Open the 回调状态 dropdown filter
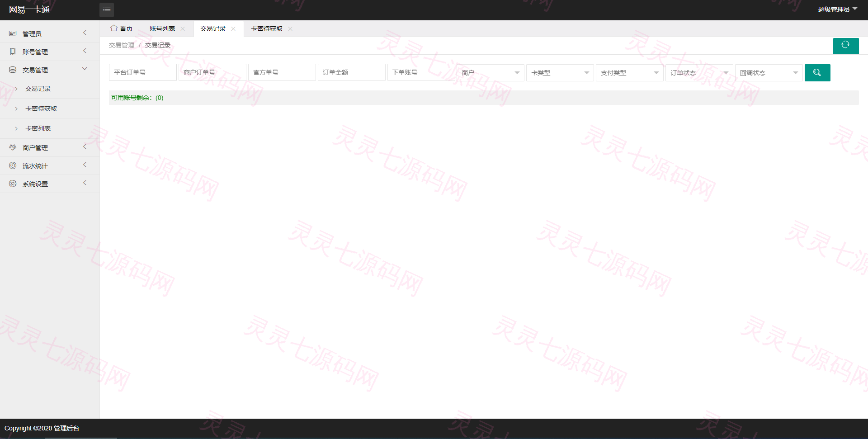 pyautogui.click(x=769, y=73)
